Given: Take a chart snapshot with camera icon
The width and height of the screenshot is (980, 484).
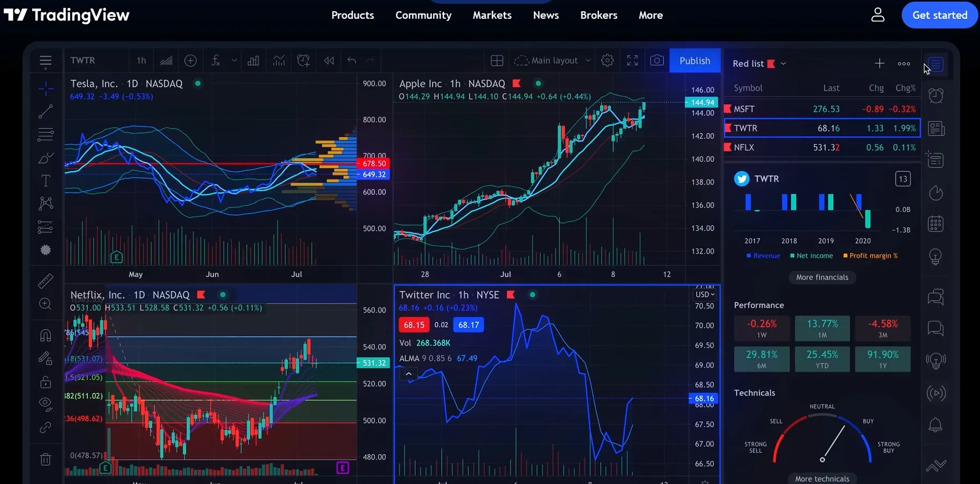Looking at the screenshot, I should pos(657,61).
